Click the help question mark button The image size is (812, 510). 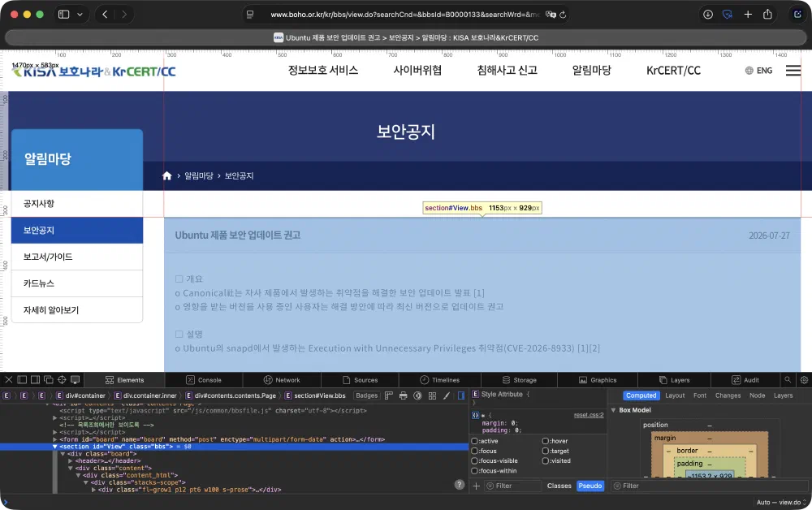460,485
